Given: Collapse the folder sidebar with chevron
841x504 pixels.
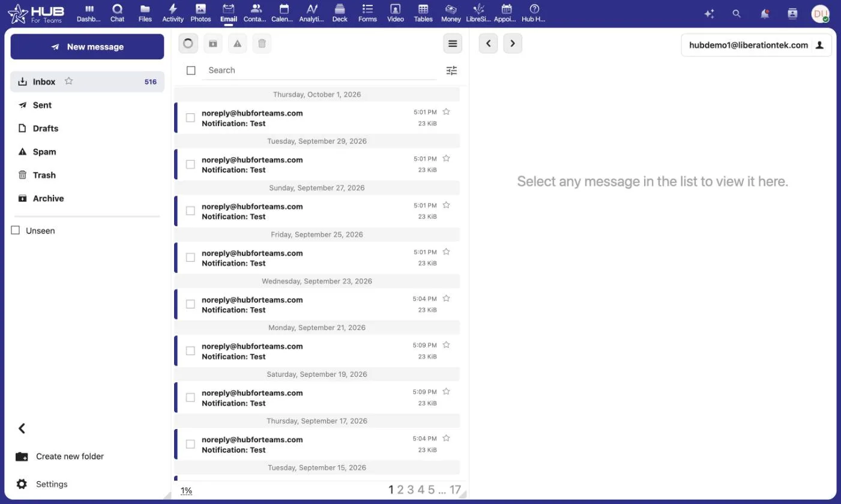Looking at the screenshot, I should [x=22, y=428].
